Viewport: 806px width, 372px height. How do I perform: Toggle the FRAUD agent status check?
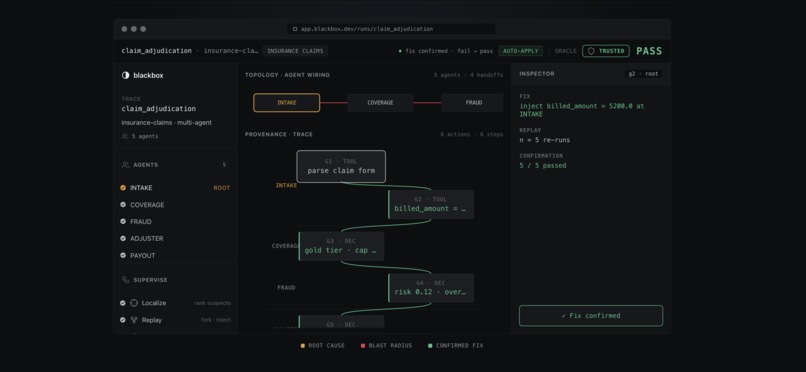click(x=123, y=221)
